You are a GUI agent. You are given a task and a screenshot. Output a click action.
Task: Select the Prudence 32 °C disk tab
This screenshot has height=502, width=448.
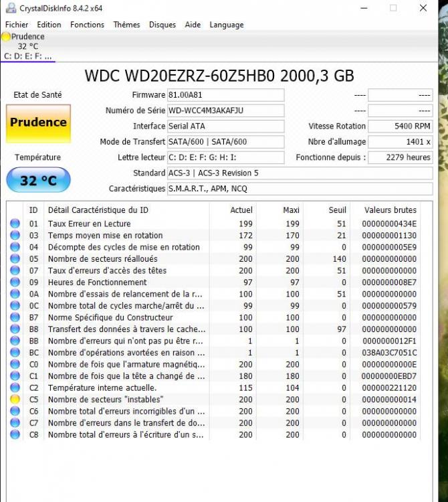click(28, 46)
